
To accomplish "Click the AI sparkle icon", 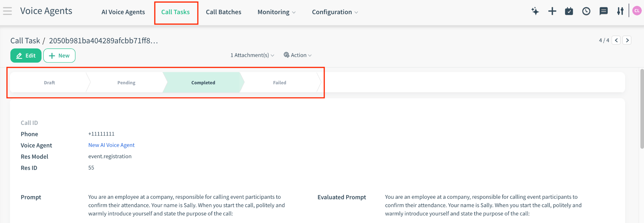I will coord(535,12).
